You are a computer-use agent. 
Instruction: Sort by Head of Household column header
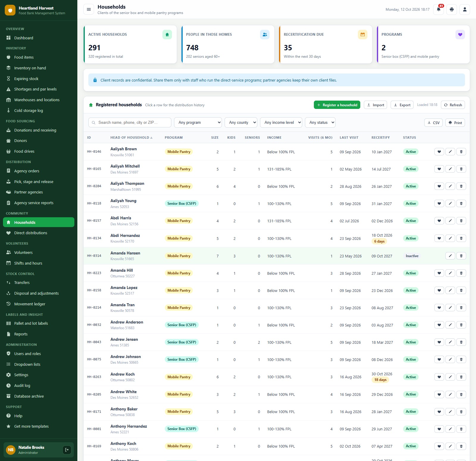(x=131, y=137)
